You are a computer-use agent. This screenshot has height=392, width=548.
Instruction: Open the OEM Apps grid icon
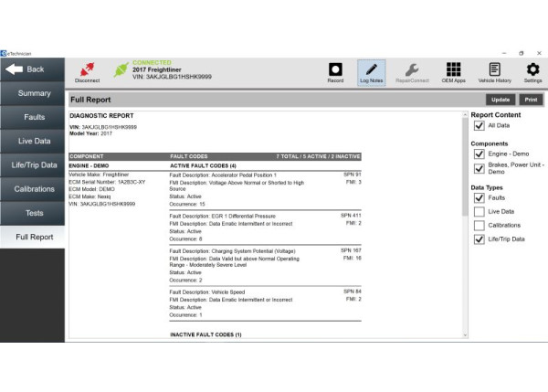(x=453, y=71)
